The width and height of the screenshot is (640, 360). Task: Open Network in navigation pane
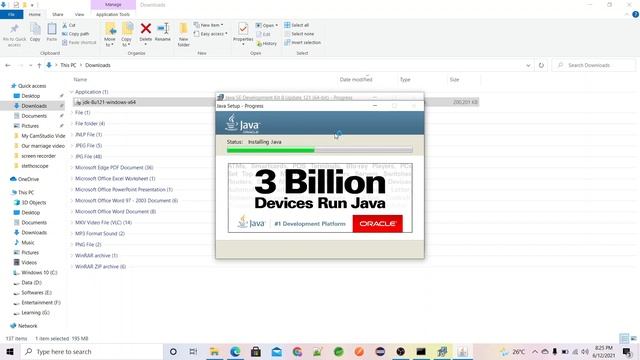click(27, 326)
